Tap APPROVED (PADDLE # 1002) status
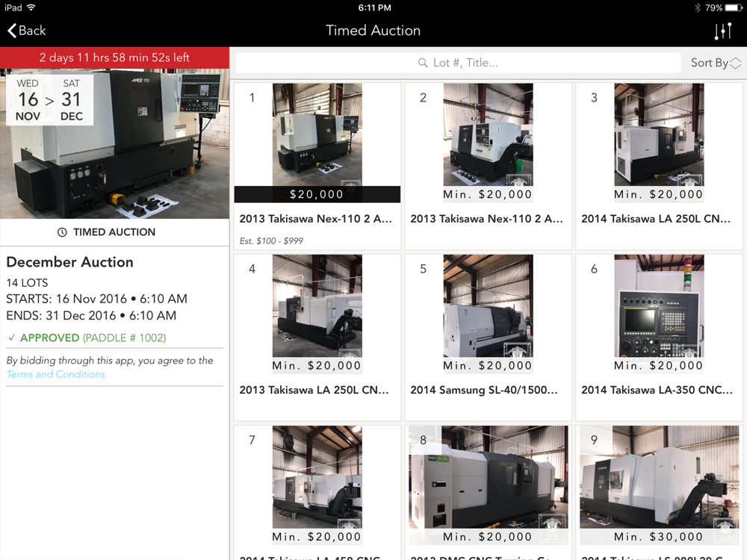 coord(93,338)
